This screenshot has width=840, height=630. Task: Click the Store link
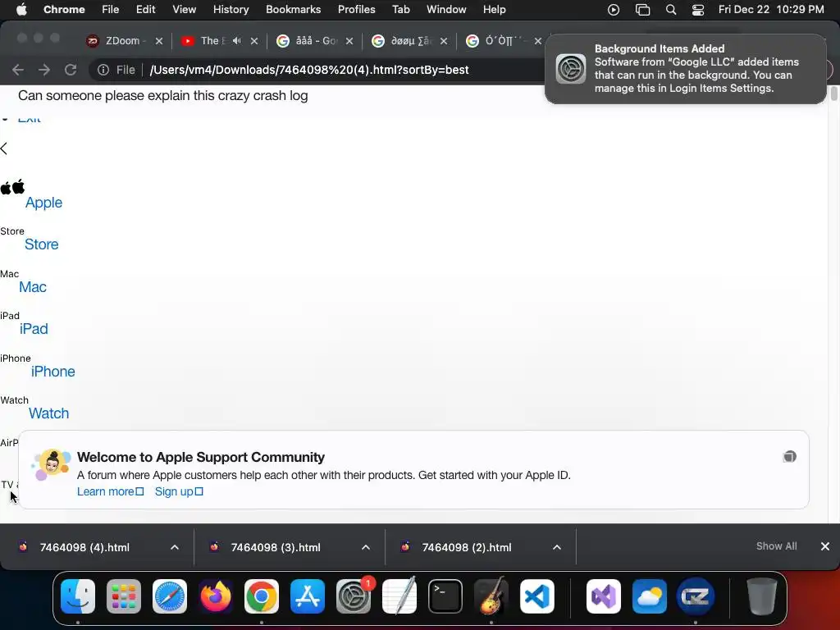point(41,244)
